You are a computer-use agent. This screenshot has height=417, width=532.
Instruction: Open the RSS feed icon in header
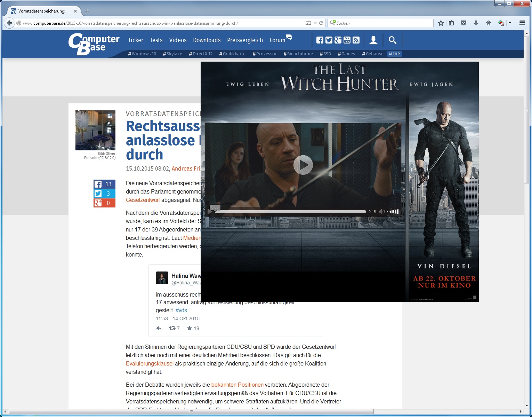point(356,40)
